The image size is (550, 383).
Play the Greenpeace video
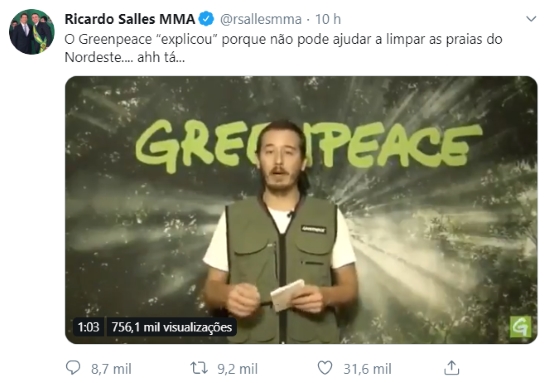click(x=301, y=210)
